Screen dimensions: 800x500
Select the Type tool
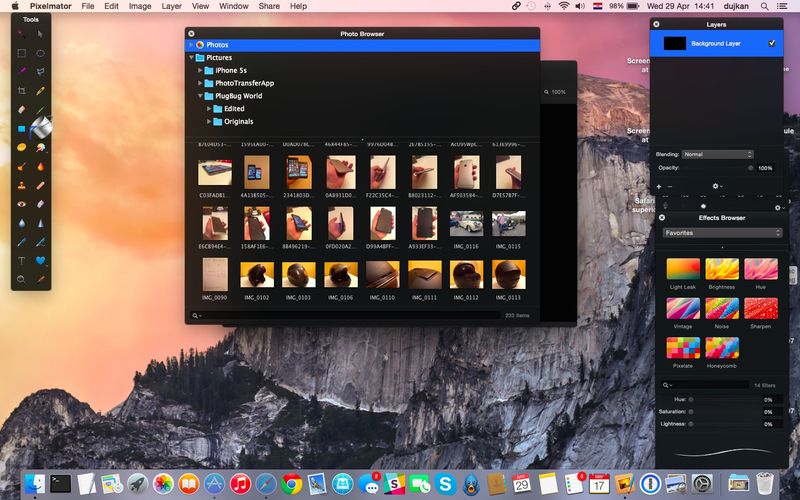(x=21, y=261)
